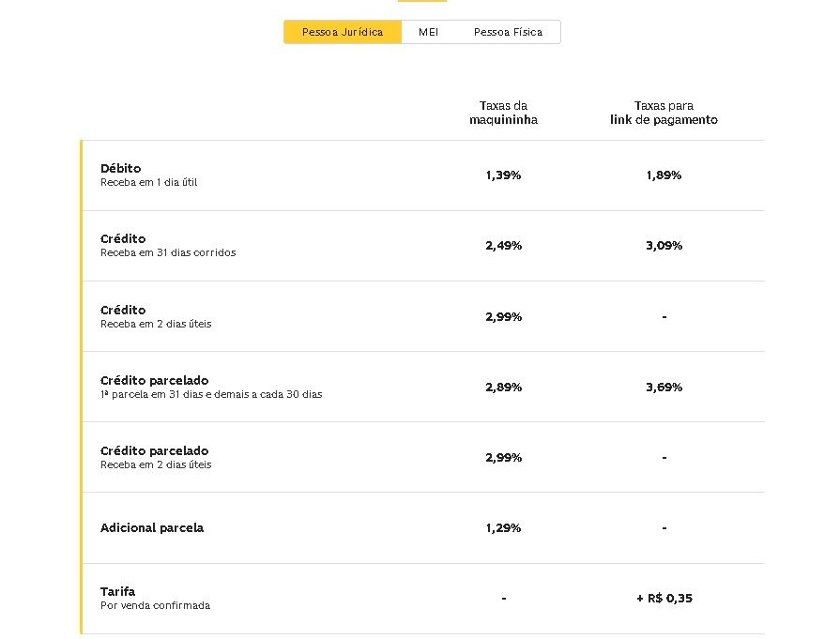
Task: Select the Adicional parcela row label
Action: point(152,527)
